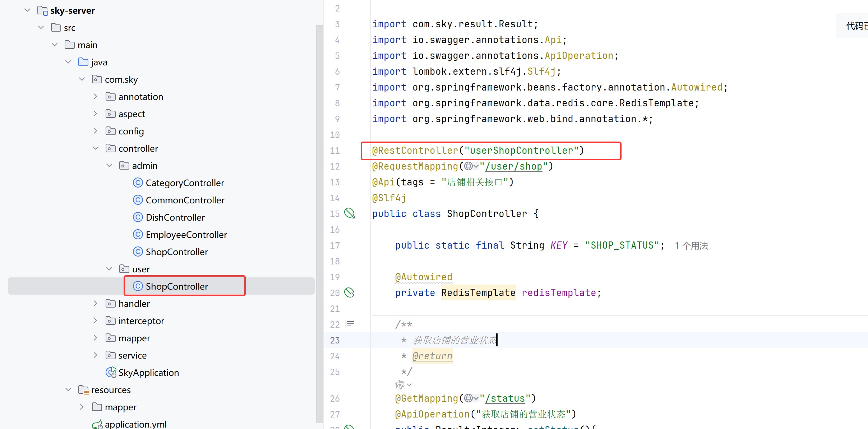The image size is (868, 429).
Task: Select ShopController under the user package
Action: click(177, 286)
